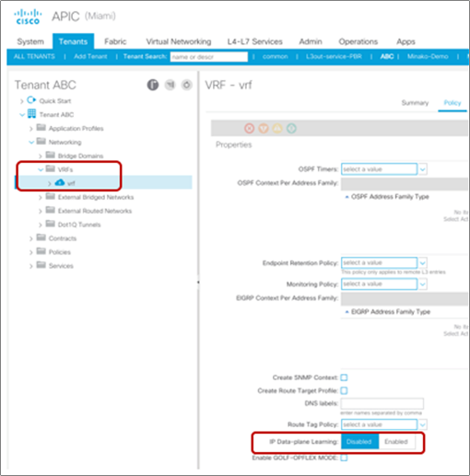
Task: Click the Bridge Domains folder icon
Action: [x=50, y=155]
